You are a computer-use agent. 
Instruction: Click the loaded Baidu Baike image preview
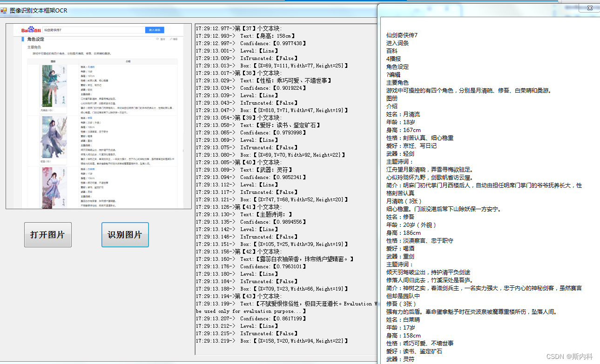(x=99, y=116)
